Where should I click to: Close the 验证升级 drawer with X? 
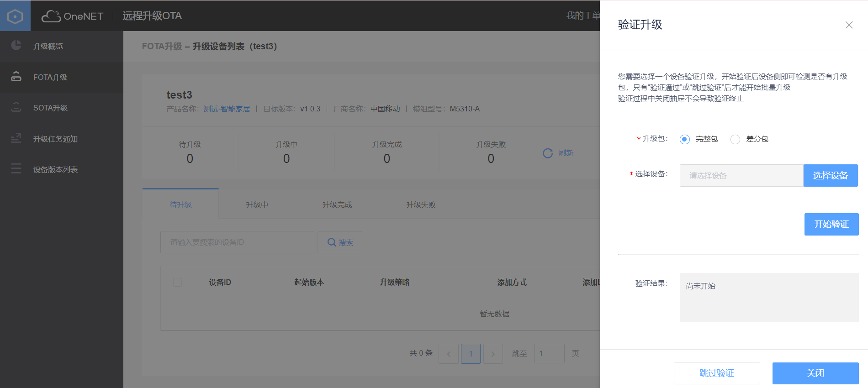point(849,25)
